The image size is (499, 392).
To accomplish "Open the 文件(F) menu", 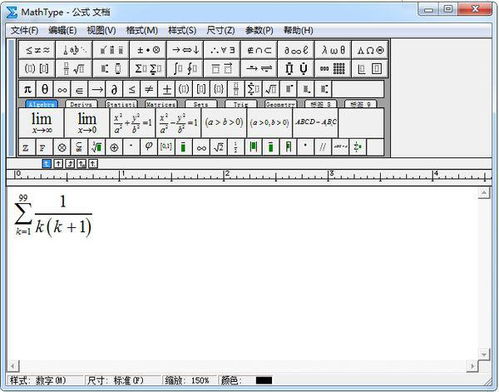I will (x=25, y=31).
